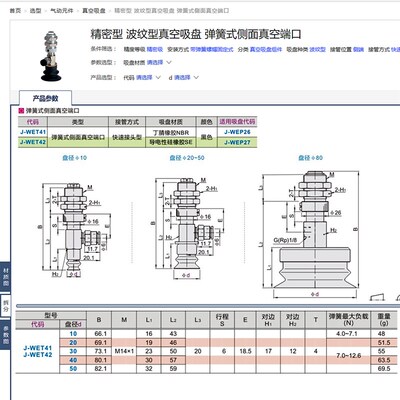Open the 拆分 side tab
The width and height of the screenshot is (400, 400).
[x=6, y=306]
